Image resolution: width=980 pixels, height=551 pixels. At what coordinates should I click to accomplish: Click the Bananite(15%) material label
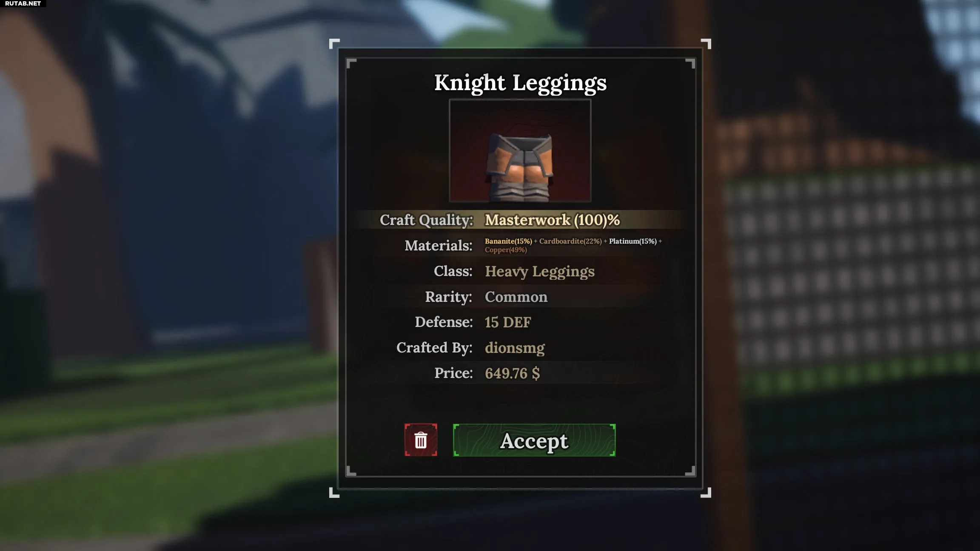[508, 241]
